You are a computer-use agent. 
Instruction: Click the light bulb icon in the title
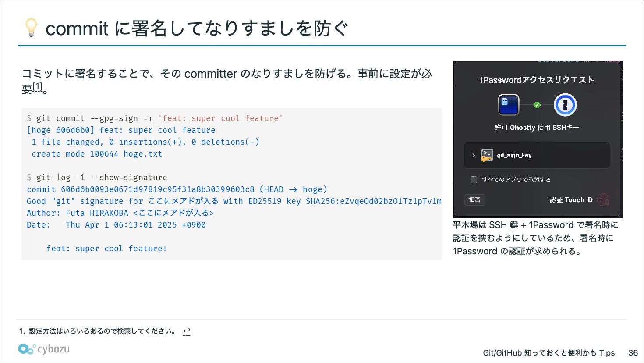coord(31,28)
